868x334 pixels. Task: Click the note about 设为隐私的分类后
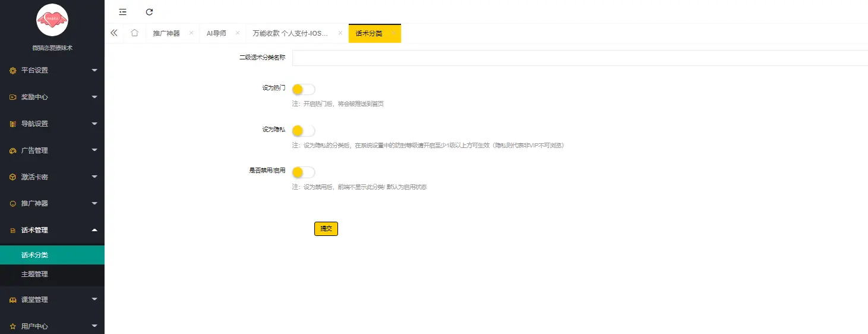pyautogui.click(x=428, y=146)
